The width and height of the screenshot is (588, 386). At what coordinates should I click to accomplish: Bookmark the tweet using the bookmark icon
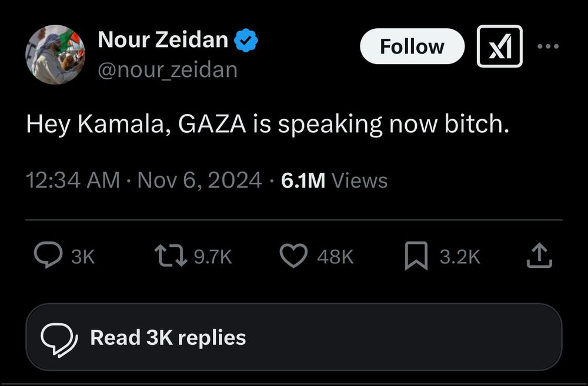point(416,257)
